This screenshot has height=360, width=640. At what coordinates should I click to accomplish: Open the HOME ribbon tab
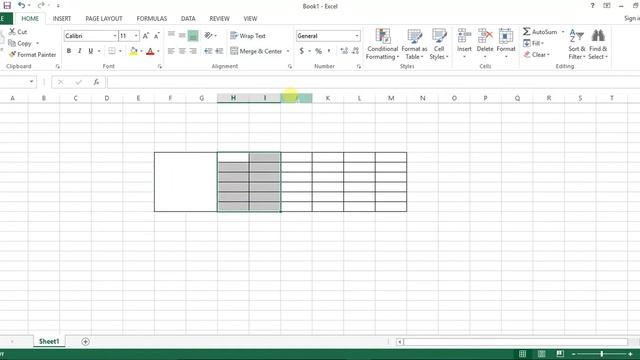point(30,19)
